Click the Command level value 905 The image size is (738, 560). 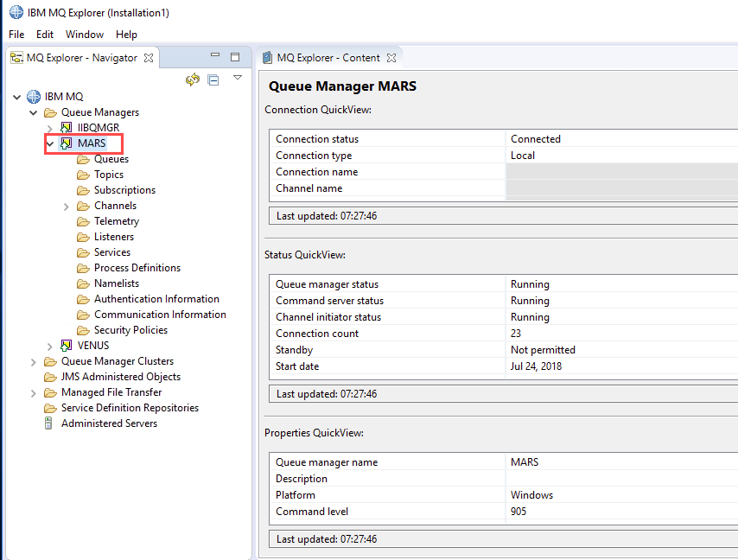click(x=519, y=511)
